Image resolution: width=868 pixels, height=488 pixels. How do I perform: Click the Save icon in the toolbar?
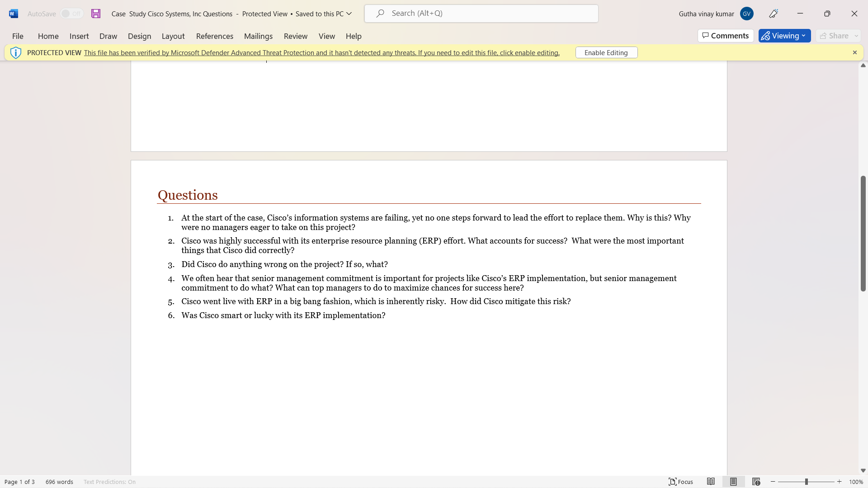coord(95,13)
